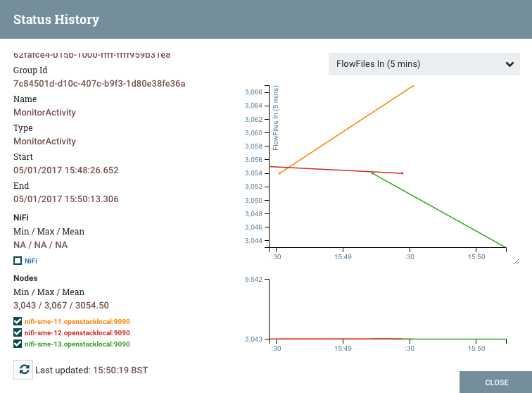Click the Status History title
532x393 pixels.
coord(56,19)
